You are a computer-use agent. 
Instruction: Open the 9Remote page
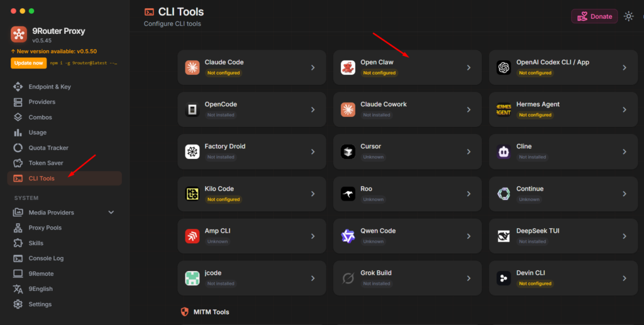[65, 273]
